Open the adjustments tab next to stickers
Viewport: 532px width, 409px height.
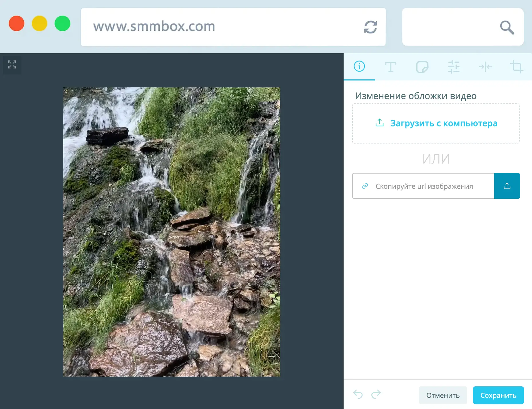pos(454,67)
